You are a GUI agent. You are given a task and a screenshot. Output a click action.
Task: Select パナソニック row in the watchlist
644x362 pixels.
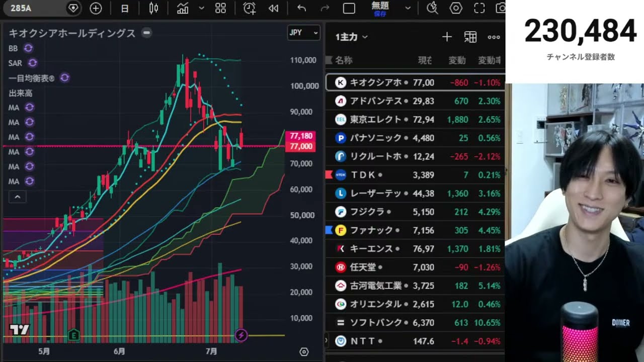pos(416,138)
